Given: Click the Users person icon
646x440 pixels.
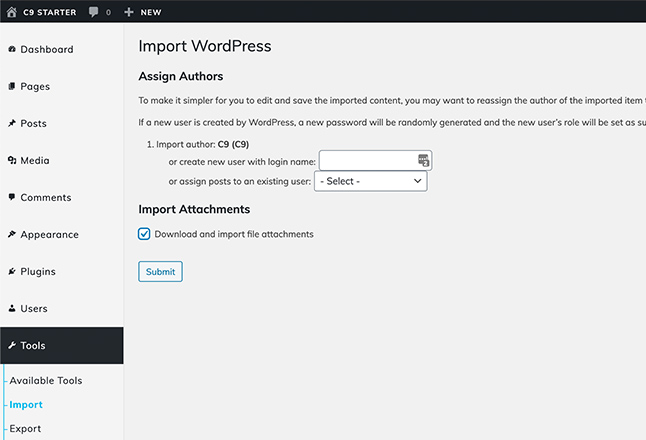Looking at the screenshot, I should click(12, 308).
